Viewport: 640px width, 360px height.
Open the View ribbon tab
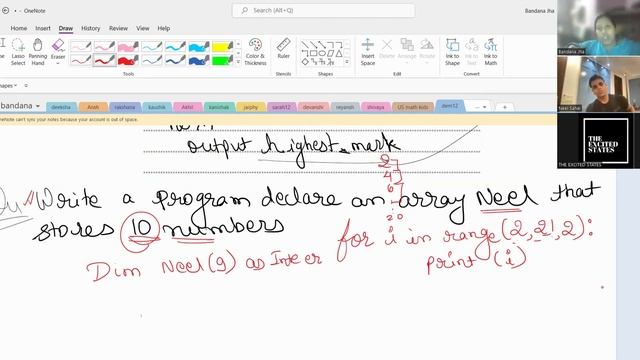point(142,28)
